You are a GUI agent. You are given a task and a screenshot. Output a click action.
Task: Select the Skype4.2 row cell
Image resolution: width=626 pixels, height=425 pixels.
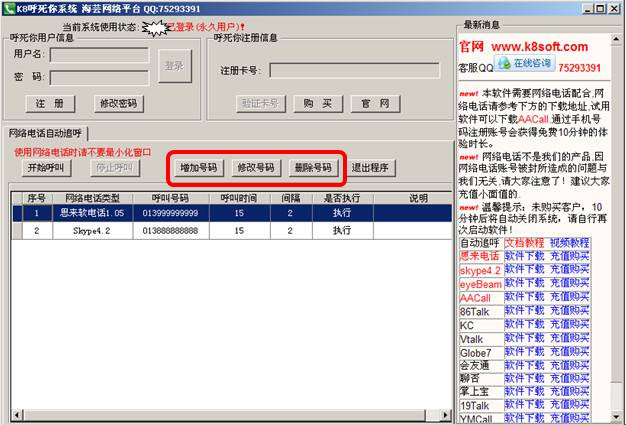click(x=92, y=231)
